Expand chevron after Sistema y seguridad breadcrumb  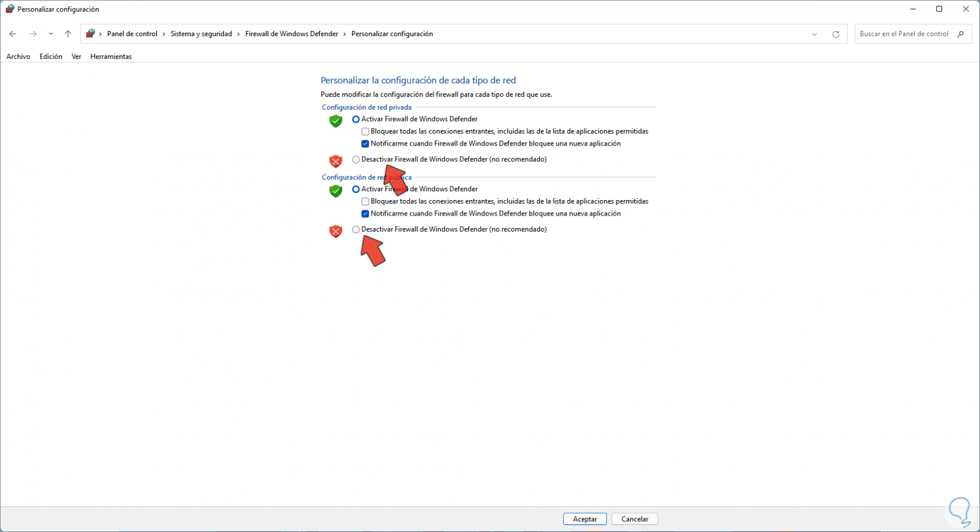tap(239, 34)
